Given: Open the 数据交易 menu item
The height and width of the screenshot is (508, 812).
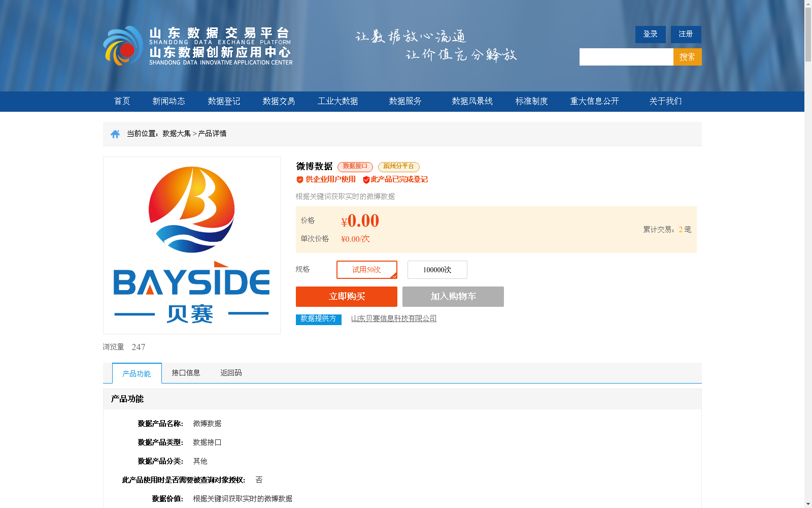Looking at the screenshot, I should point(279,101).
